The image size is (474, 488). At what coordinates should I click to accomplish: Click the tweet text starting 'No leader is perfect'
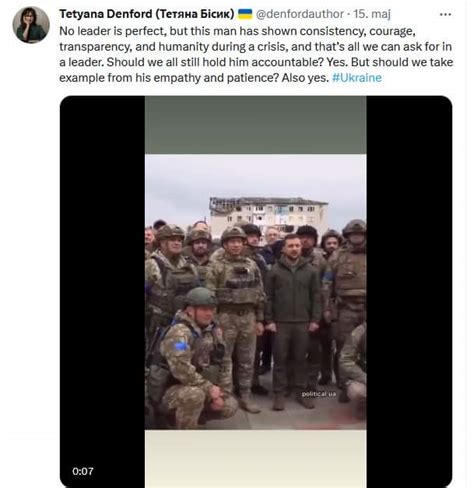(256, 54)
